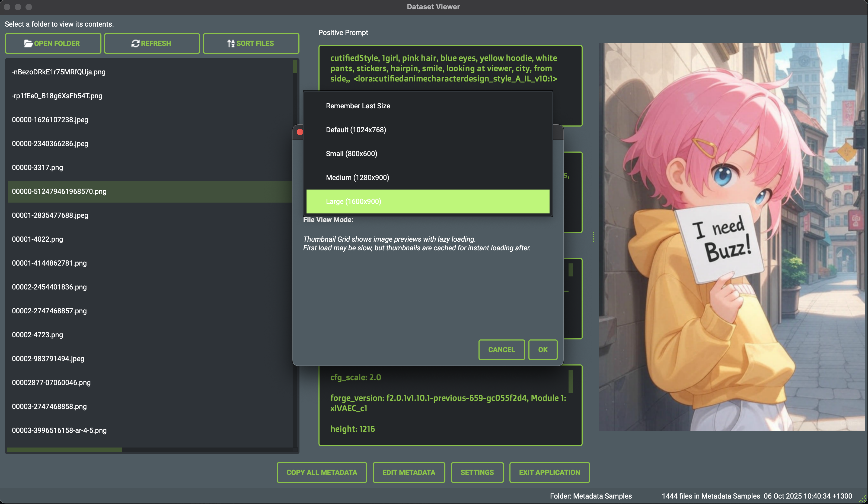Click the Sort Files button
This screenshot has width=868, height=504.
[251, 43]
